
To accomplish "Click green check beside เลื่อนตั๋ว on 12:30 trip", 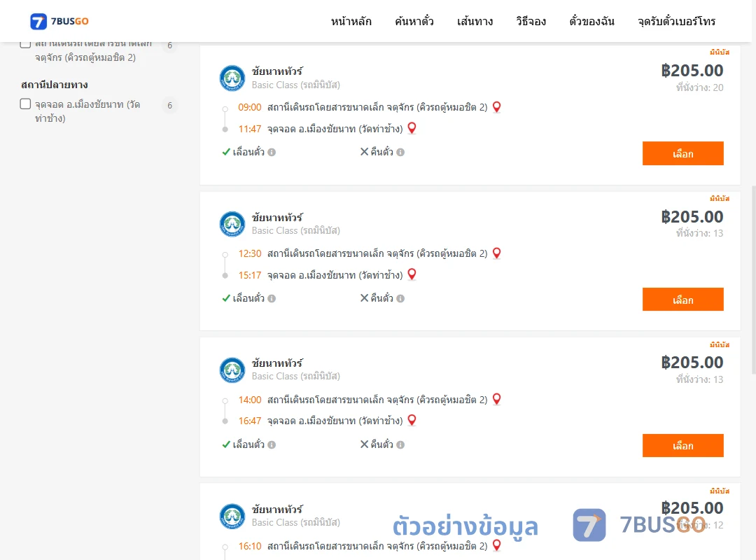I will coord(226,298).
